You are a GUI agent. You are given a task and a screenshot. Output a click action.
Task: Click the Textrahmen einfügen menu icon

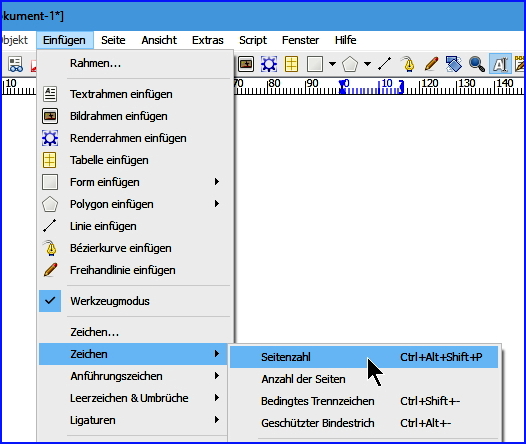click(x=50, y=94)
